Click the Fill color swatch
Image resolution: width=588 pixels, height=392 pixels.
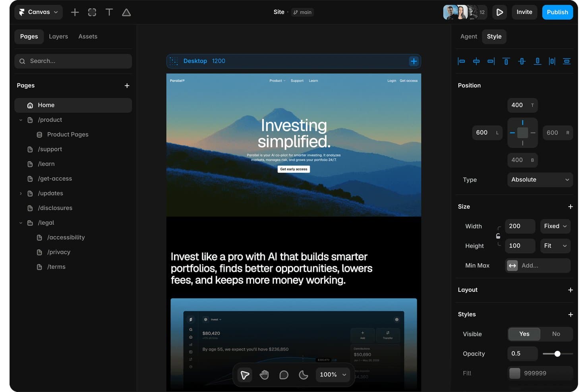(x=515, y=373)
